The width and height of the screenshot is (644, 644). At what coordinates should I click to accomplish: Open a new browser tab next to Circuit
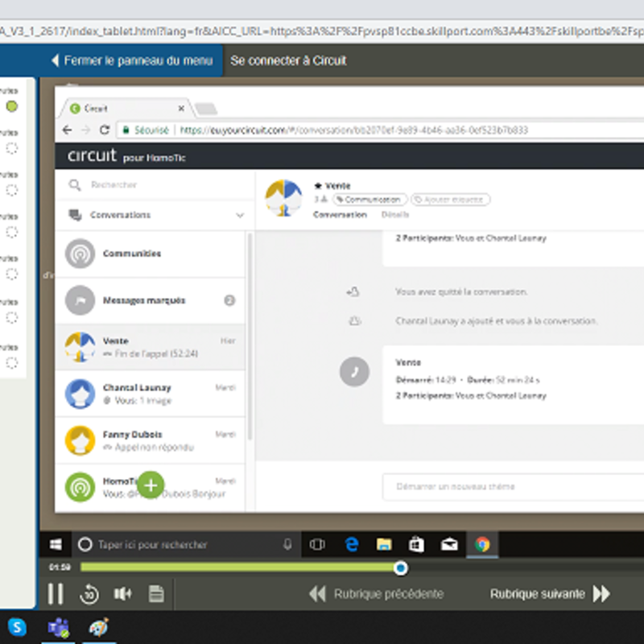click(x=206, y=109)
